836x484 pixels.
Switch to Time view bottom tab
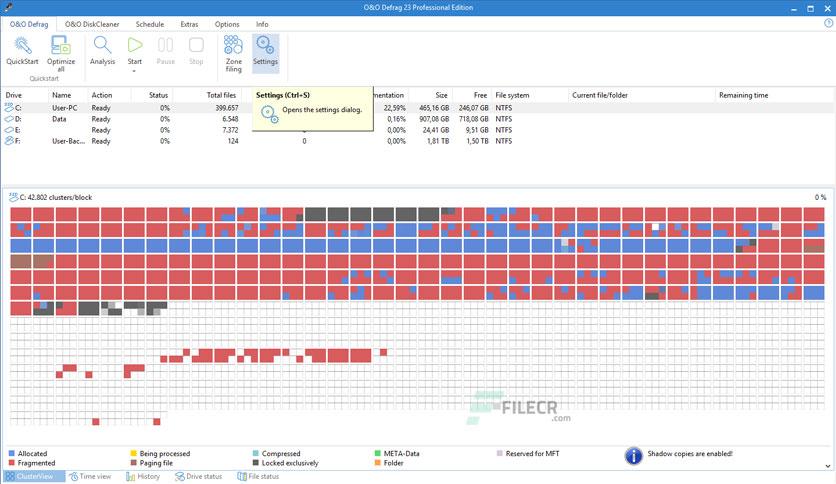[90, 477]
